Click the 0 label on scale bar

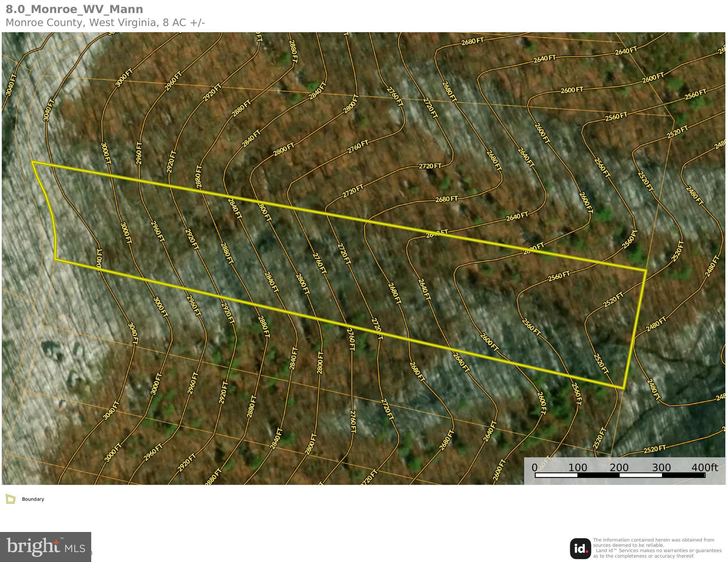(x=535, y=468)
